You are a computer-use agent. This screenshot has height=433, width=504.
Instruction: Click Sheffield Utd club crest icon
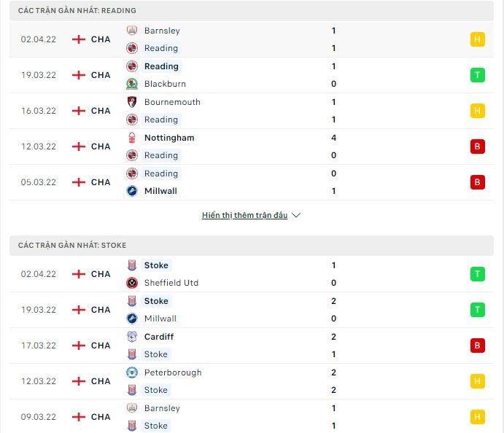[132, 283]
